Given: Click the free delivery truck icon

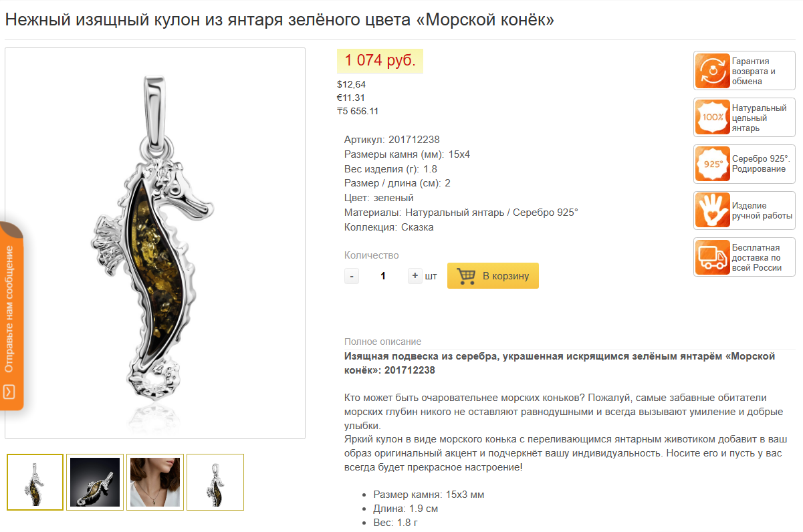Looking at the screenshot, I should coord(713,257).
